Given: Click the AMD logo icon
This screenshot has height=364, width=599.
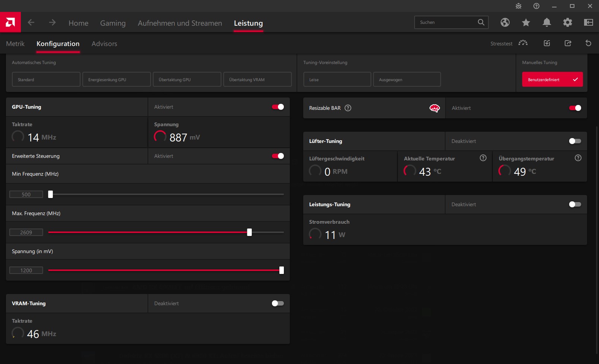Looking at the screenshot, I should pyautogui.click(x=10, y=22).
